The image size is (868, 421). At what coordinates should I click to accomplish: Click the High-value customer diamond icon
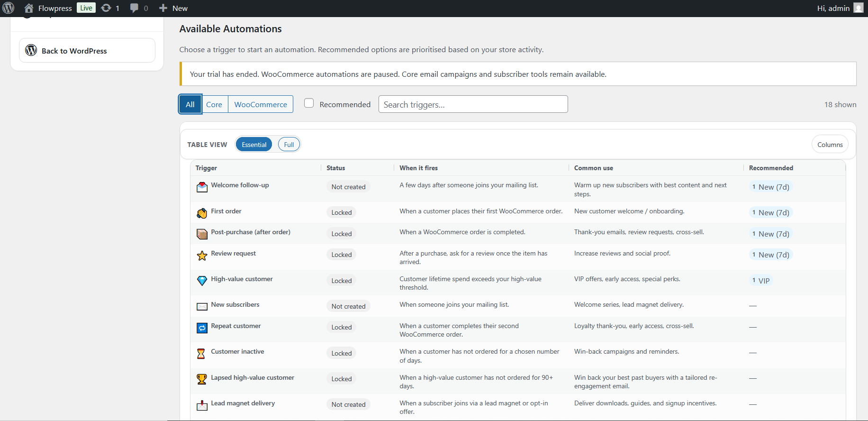(x=202, y=281)
